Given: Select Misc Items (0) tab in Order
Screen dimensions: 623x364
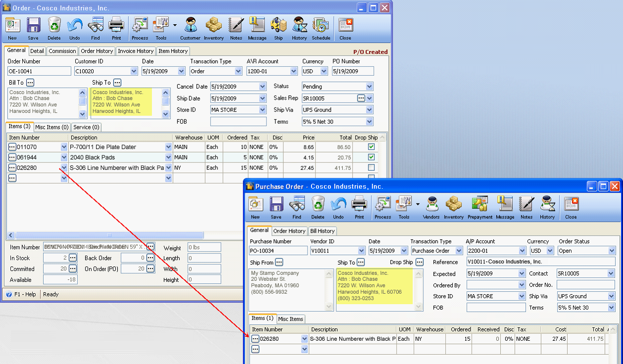Looking at the screenshot, I should (x=52, y=127).
